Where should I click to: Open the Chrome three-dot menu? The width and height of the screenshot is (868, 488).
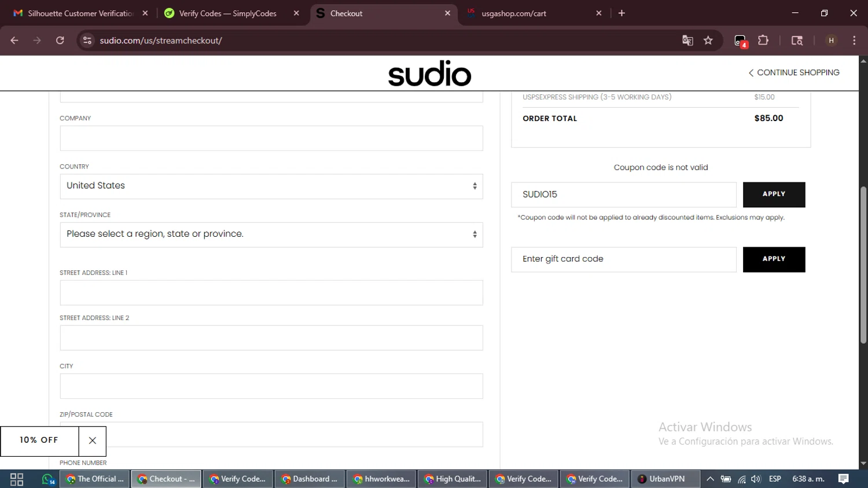(x=854, y=41)
